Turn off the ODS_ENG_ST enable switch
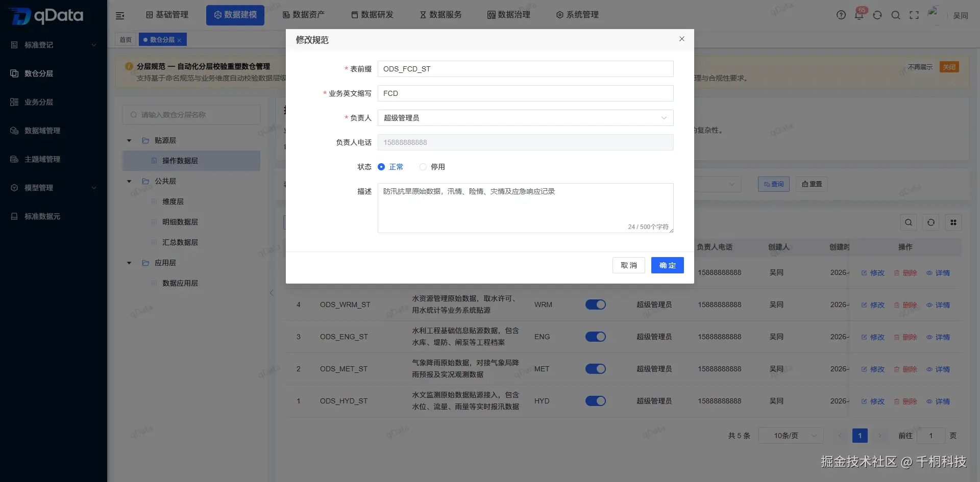980x482 pixels. [x=595, y=337]
